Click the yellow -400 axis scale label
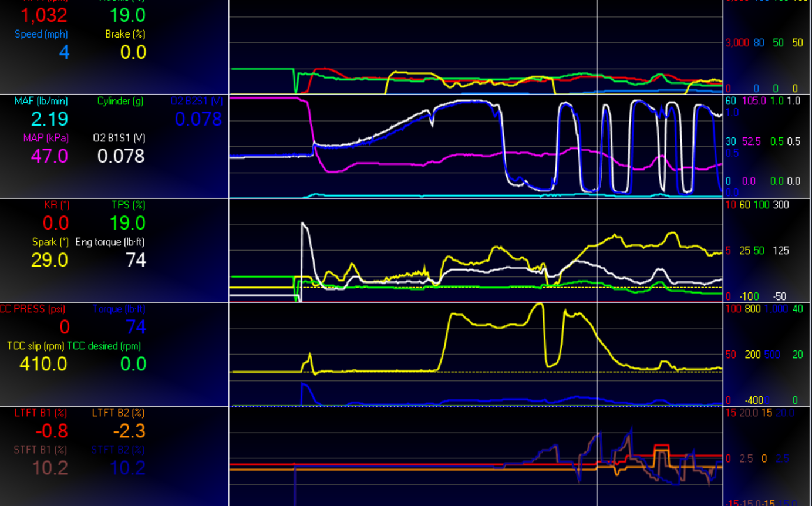This screenshot has height=506, width=812. (x=753, y=400)
